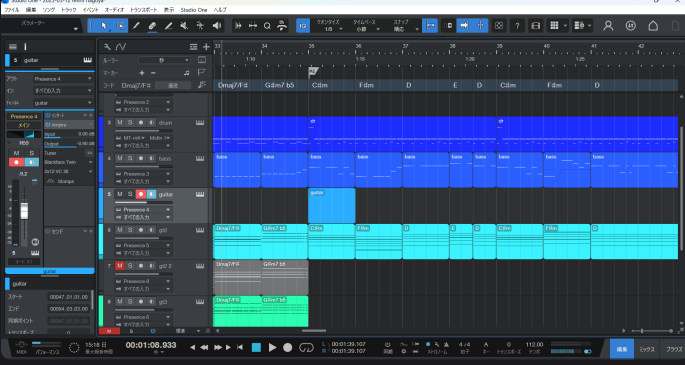Open the channel guitar dropdown in inspector
The height and width of the screenshot is (365, 685).
coord(63,103)
